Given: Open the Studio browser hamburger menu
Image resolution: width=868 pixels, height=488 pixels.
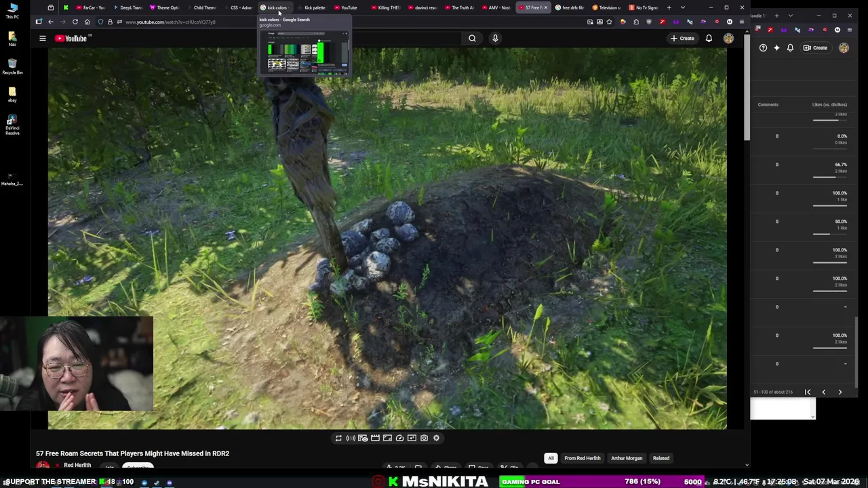Looking at the screenshot, I should coord(850,30).
